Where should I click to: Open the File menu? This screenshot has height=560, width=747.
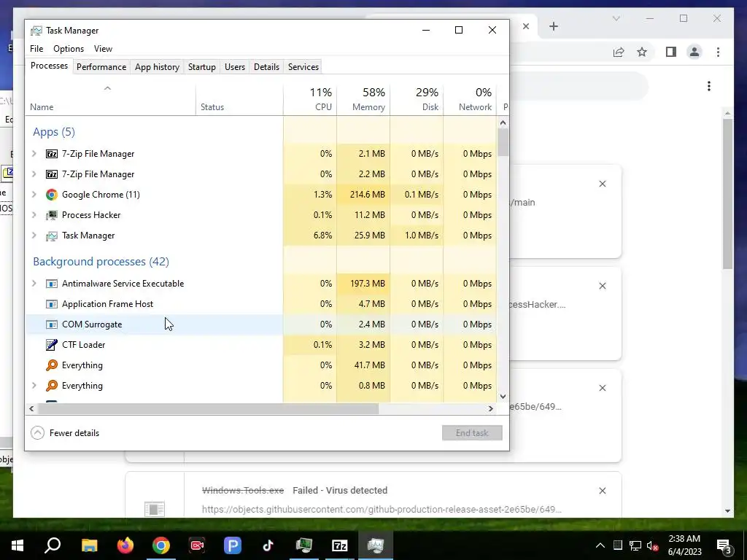coord(36,49)
